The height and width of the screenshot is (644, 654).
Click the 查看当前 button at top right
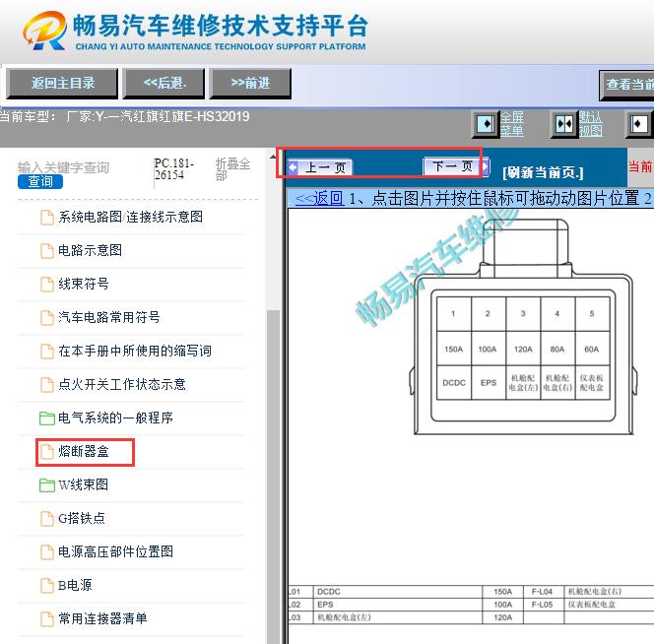[x=626, y=85]
